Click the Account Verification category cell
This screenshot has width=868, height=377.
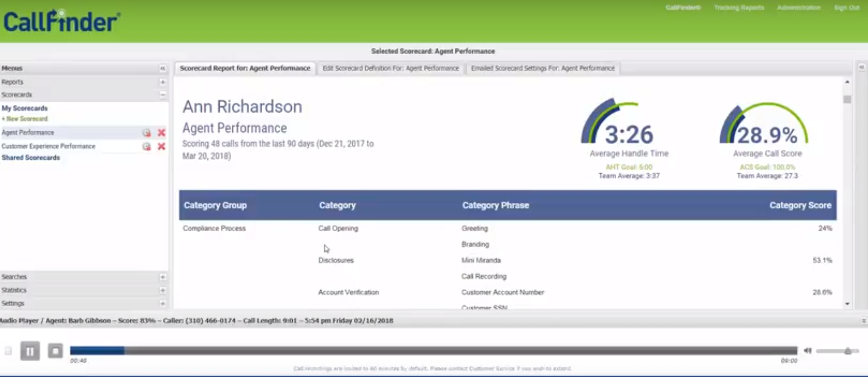pos(348,292)
